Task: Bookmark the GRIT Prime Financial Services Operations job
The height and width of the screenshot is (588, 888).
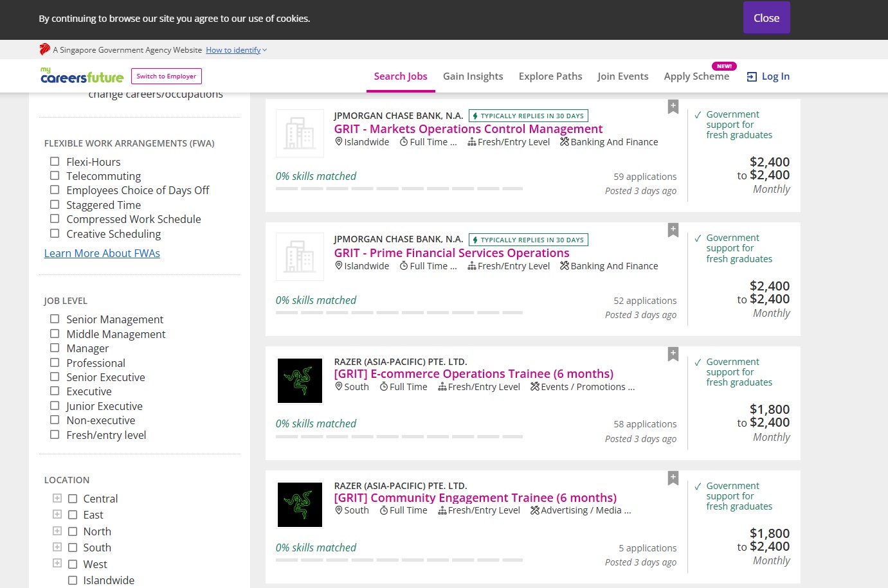Action: click(673, 230)
